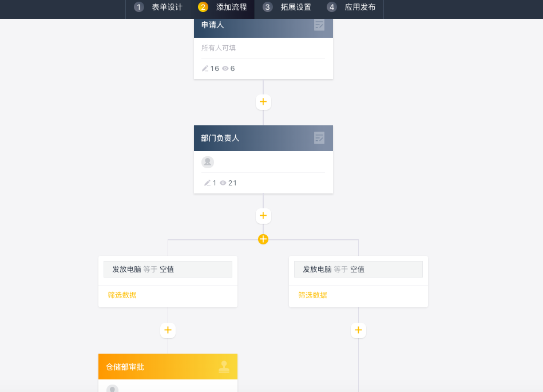Click the orange add-branch plus circle
Viewport: 543px width, 392px height.
263,239
